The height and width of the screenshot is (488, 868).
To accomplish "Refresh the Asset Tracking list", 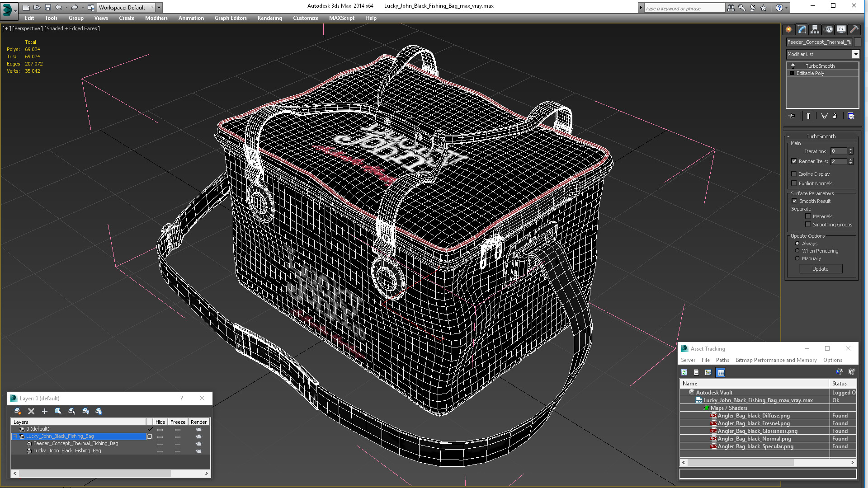I will pyautogui.click(x=684, y=372).
